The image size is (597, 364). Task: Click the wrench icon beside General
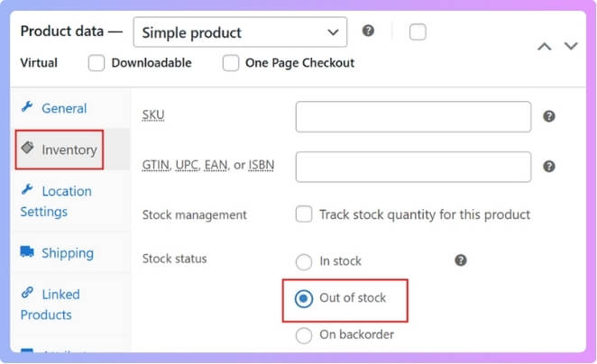click(27, 107)
